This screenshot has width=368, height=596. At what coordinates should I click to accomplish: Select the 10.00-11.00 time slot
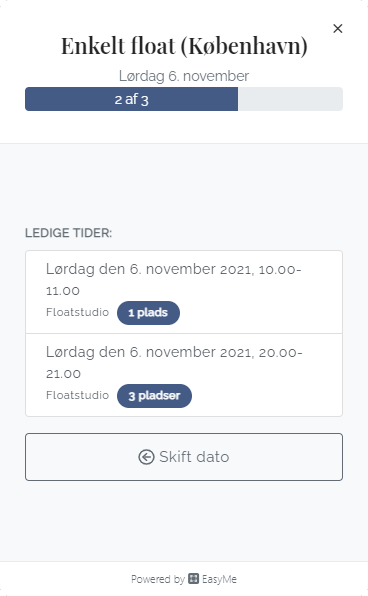tap(184, 292)
